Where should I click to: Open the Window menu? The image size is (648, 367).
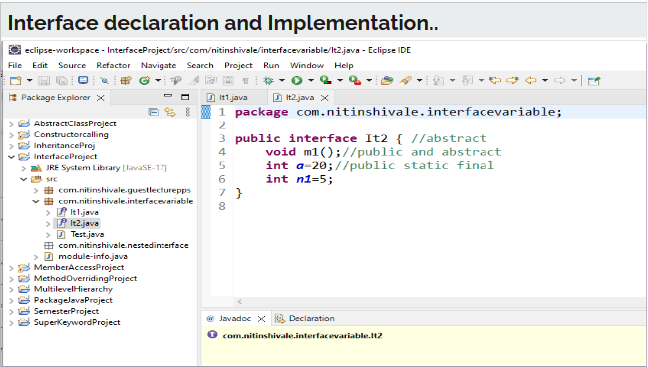click(x=307, y=65)
